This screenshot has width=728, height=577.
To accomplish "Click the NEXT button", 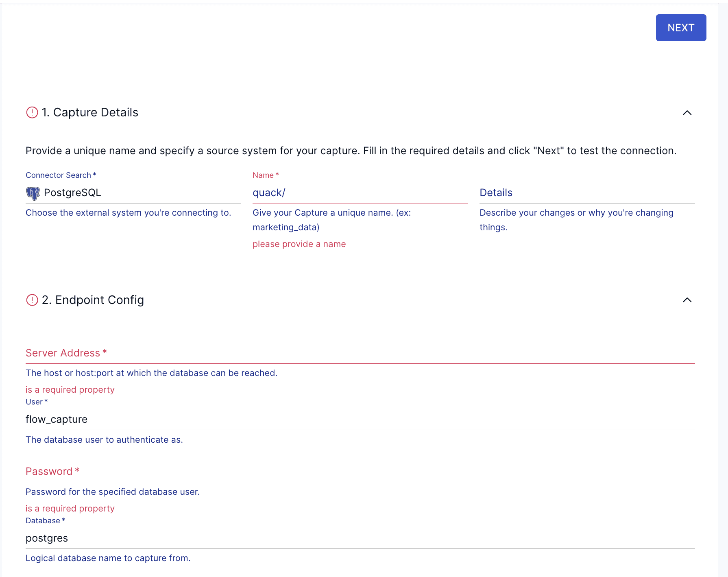I will point(680,28).
